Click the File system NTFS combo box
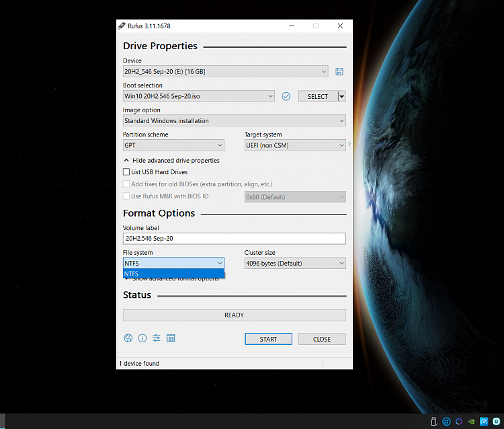 (x=173, y=263)
